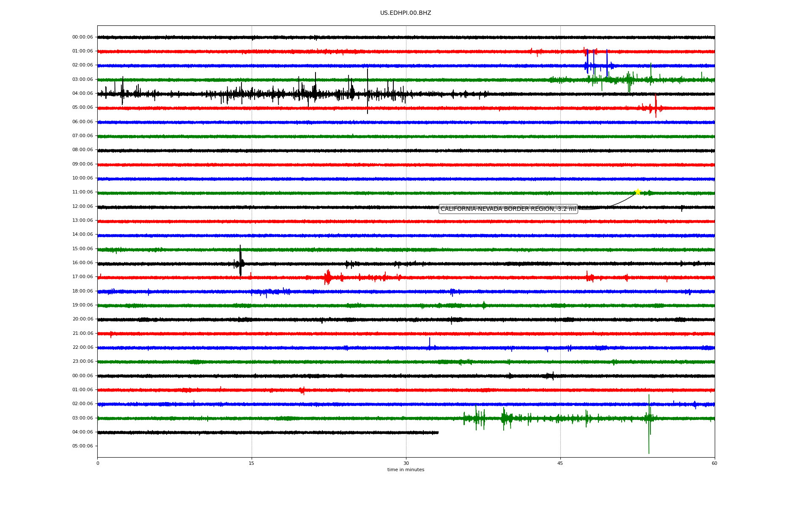Select the 16:00:06 trace time label
This screenshot has height=508, width=812.
82,263
